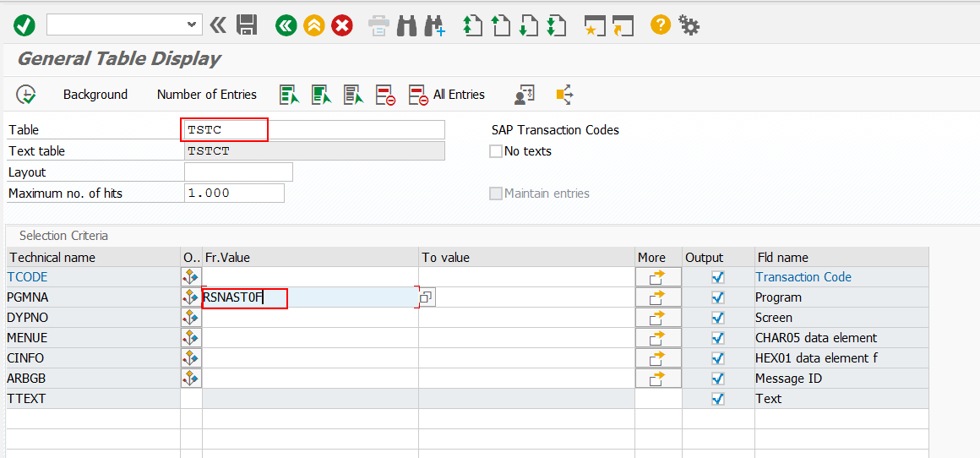Click the Layout input field
980x458 pixels.
239,172
